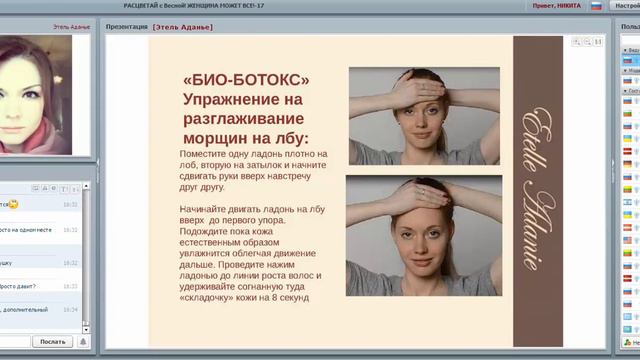The image size is (640, 360).
Task: Click the chat timestamp 18:24
Action: (x=70, y=310)
